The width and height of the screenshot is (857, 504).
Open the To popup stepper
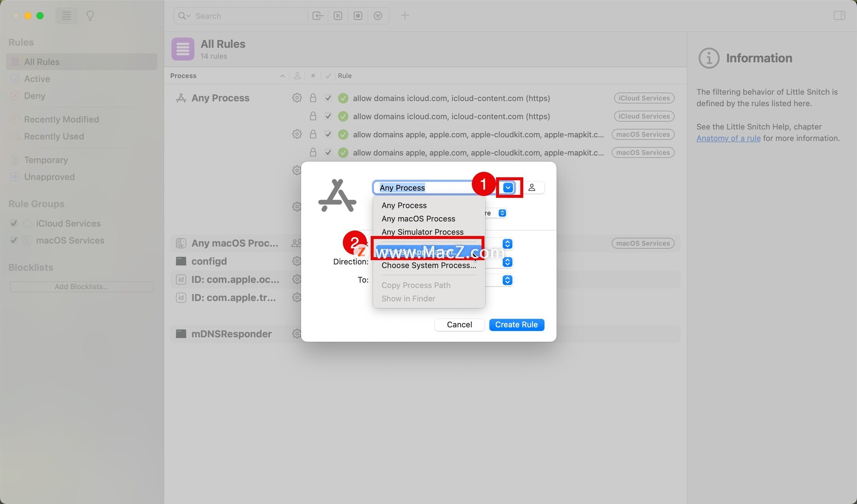508,280
